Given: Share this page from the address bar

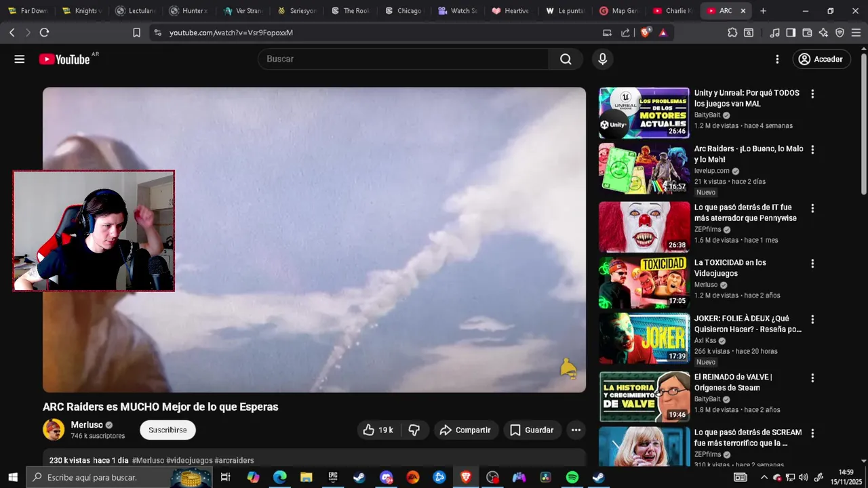Looking at the screenshot, I should pos(625,33).
